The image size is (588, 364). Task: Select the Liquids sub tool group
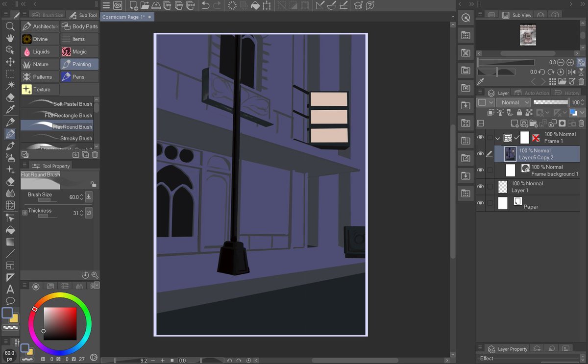point(40,51)
